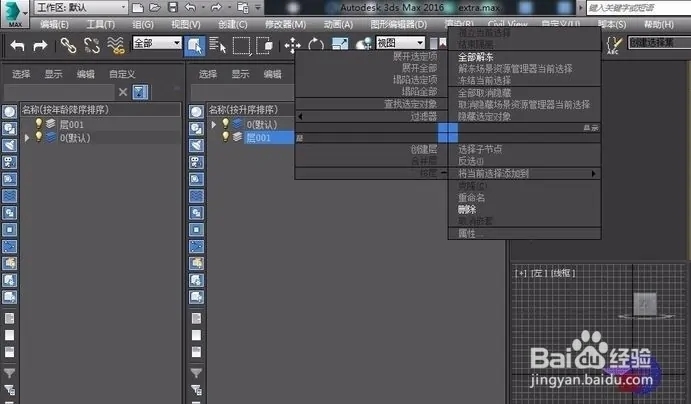Expand the 0(默认) layer in left explorer
The image size is (691, 404).
coord(27,138)
